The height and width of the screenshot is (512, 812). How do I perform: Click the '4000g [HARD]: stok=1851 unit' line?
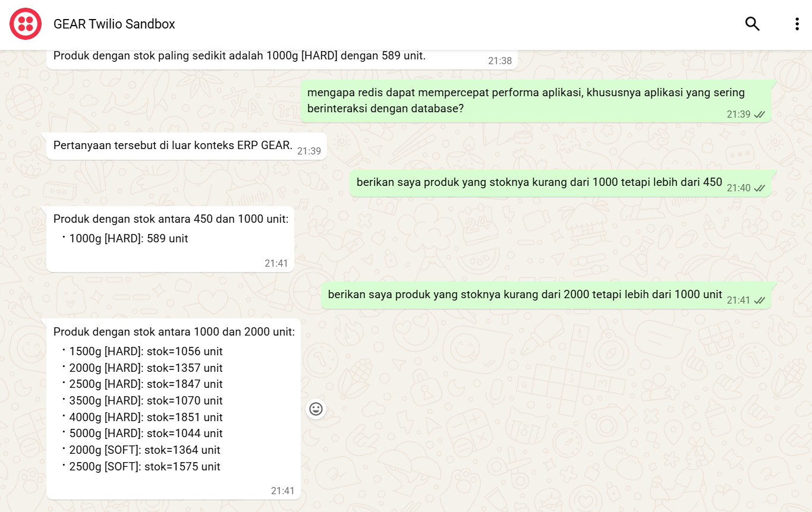(x=146, y=417)
